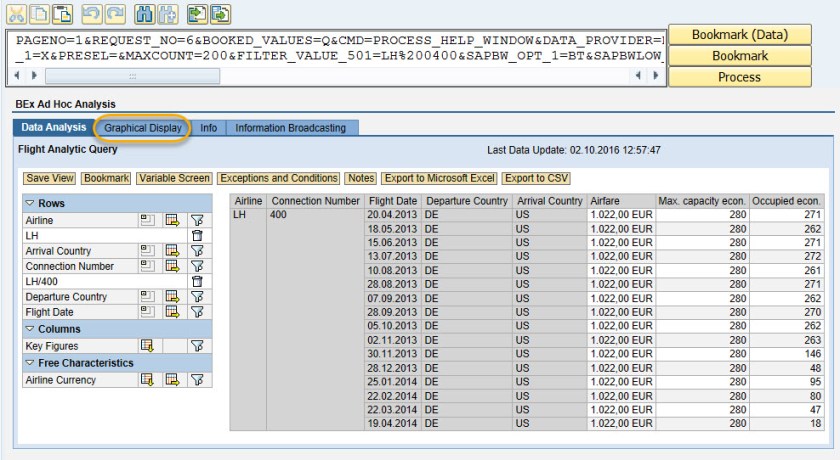Click the Variable Screen button
Viewport: 840px width, 460px height.
pyautogui.click(x=174, y=178)
